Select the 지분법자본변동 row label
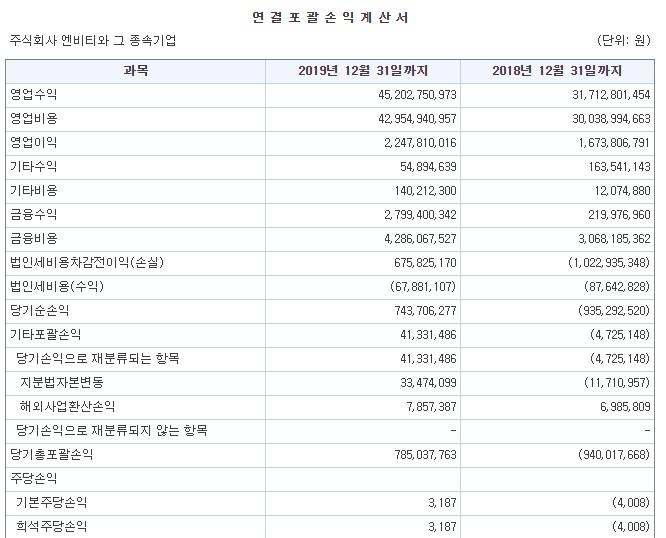 click(x=62, y=382)
